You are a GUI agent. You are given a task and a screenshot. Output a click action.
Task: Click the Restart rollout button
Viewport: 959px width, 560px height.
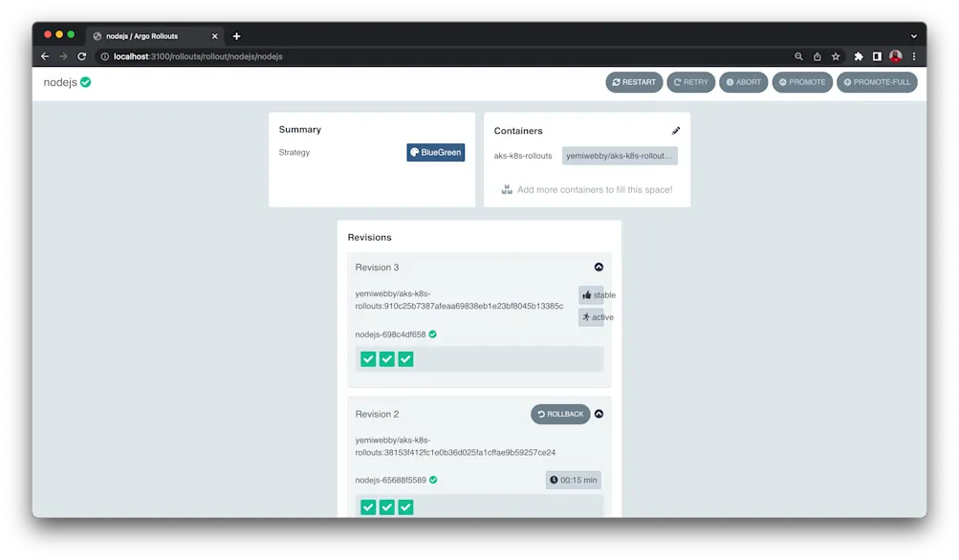pyautogui.click(x=634, y=82)
